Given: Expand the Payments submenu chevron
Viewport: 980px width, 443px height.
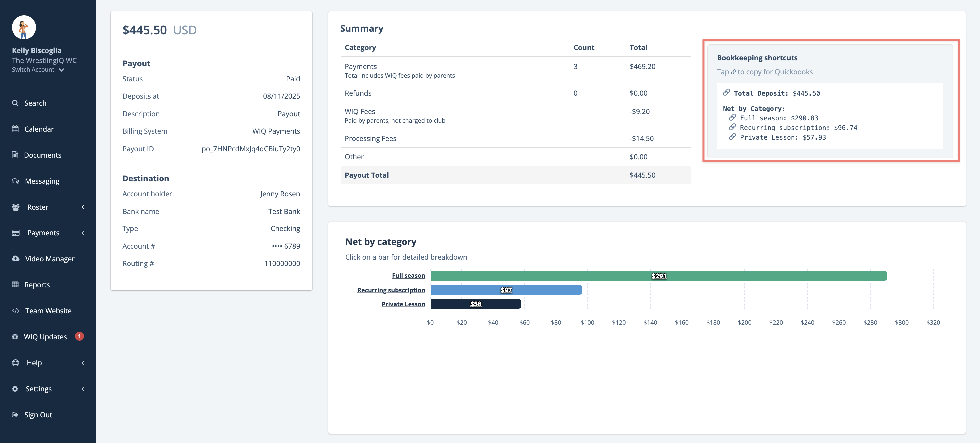Looking at the screenshot, I should pos(83,233).
